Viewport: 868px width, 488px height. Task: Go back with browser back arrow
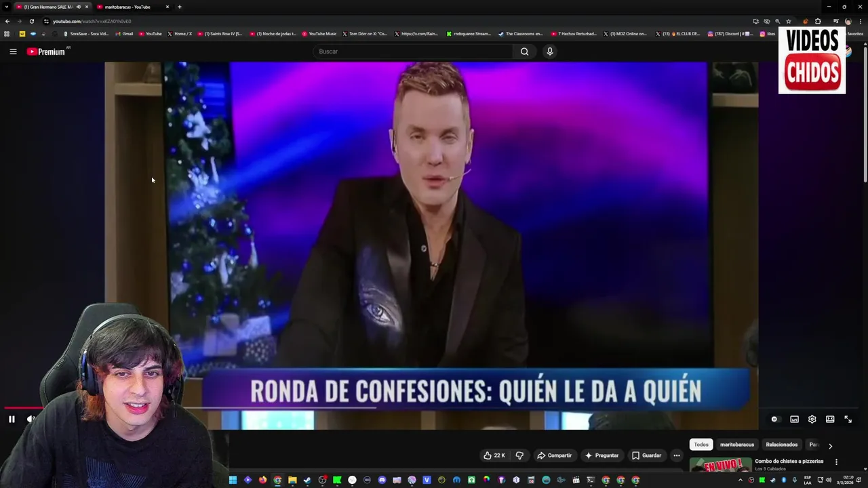click(7, 21)
